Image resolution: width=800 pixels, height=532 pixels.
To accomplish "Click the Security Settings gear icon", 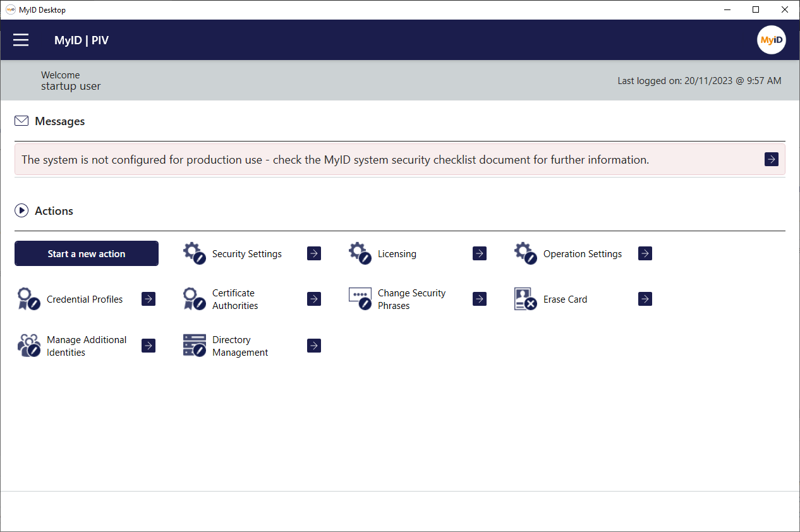I will 195,253.
